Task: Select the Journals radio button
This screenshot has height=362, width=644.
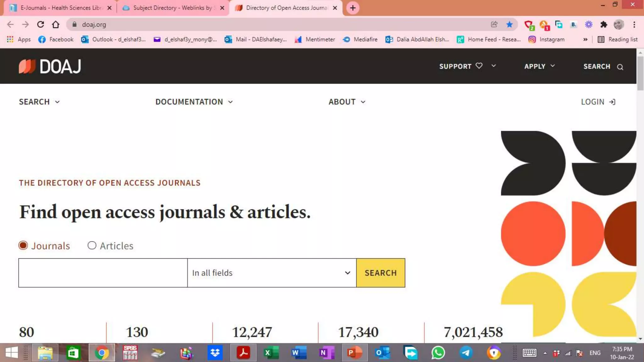Action: click(x=23, y=245)
